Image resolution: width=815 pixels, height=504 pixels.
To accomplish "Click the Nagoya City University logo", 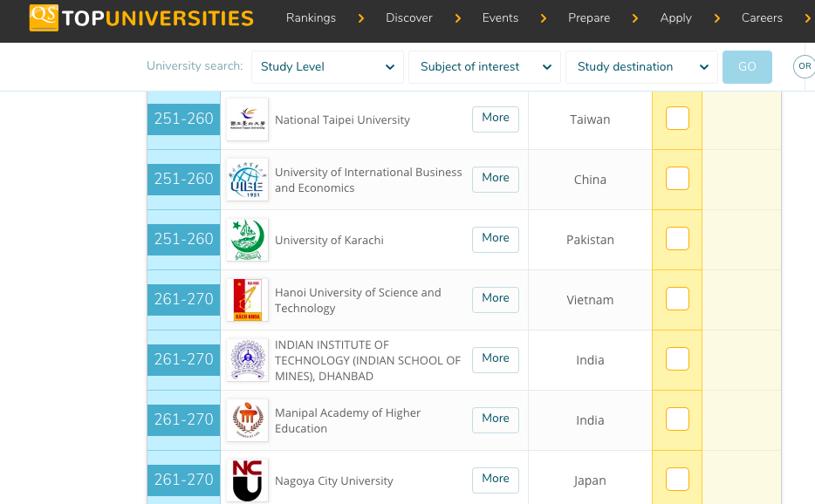I will [x=247, y=480].
